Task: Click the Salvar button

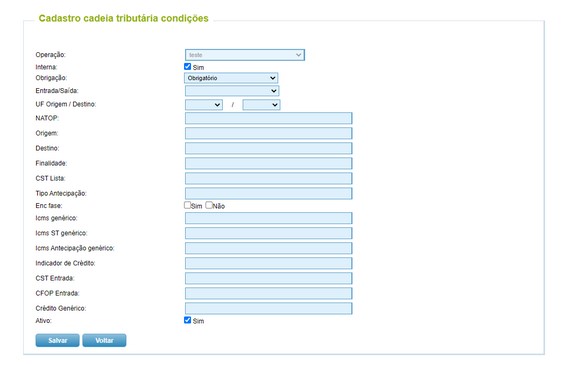Action: pos(57,340)
